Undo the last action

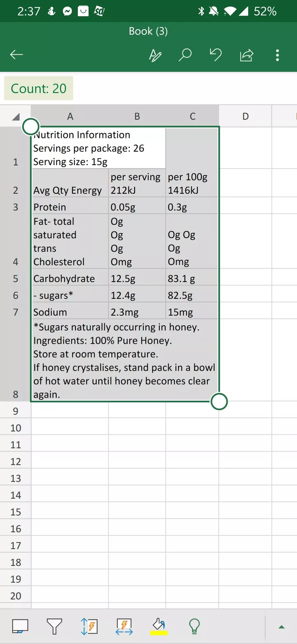[216, 54]
